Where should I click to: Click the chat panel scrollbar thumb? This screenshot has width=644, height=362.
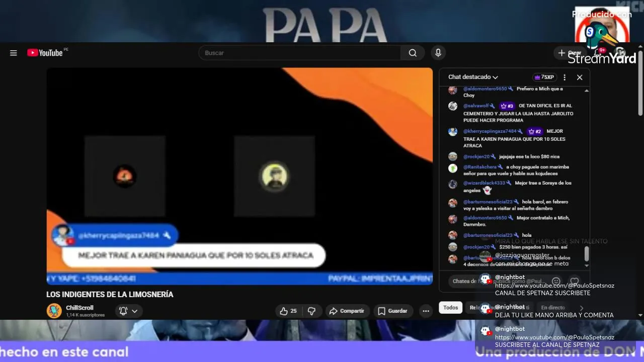pyautogui.click(x=587, y=254)
